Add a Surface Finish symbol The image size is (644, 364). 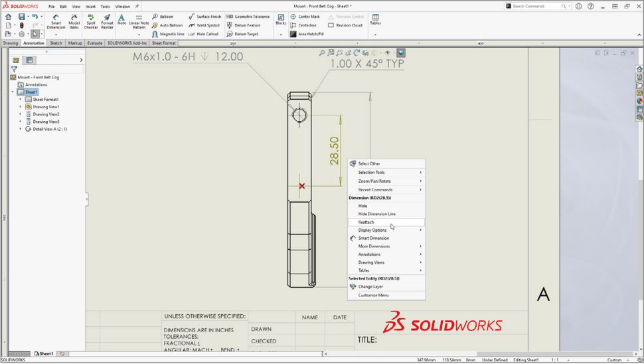(x=204, y=17)
